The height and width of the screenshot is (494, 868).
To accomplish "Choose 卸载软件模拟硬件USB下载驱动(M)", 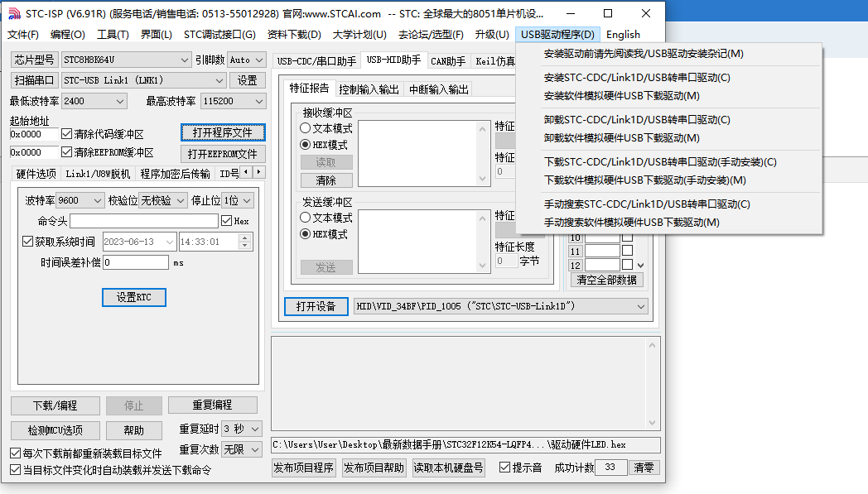I will pos(621,137).
